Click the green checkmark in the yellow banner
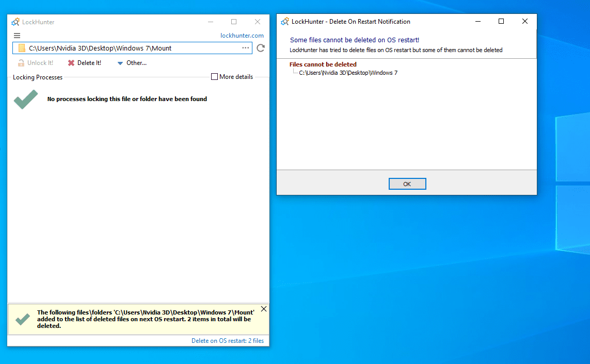The height and width of the screenshot is (364, 590). point(23,319)
